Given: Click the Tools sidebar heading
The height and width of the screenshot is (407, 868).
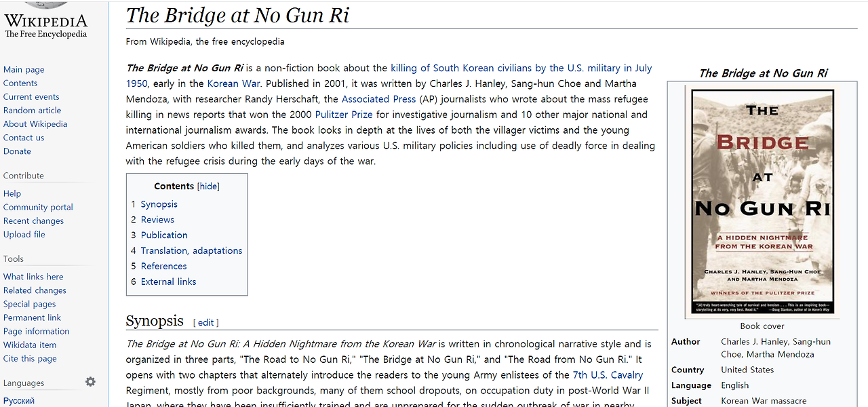Looking at the screenshot, I should point(14,259).
